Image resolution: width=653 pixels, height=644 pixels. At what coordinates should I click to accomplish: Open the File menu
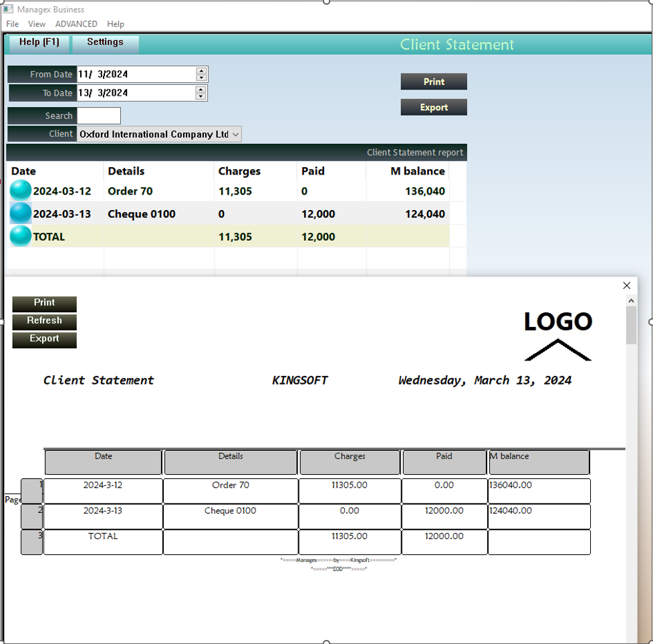(12, 24)
